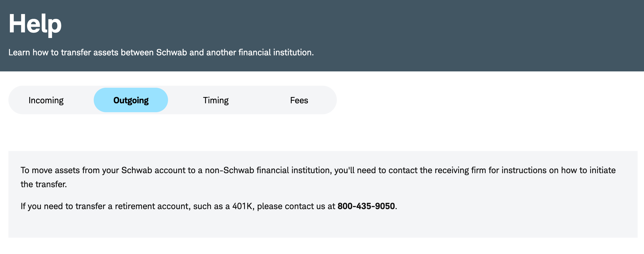The image size is (644, 254).
Task: Show the Fees tab
Action: tap(299, 100)
